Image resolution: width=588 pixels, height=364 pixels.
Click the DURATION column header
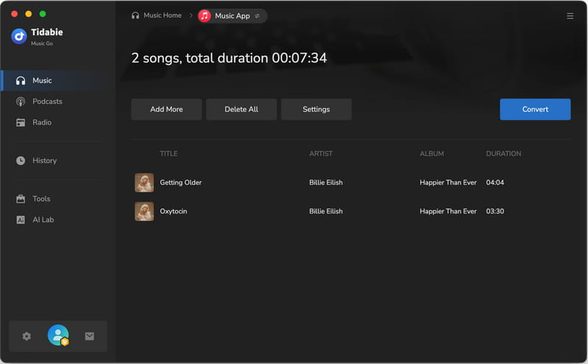503,154
